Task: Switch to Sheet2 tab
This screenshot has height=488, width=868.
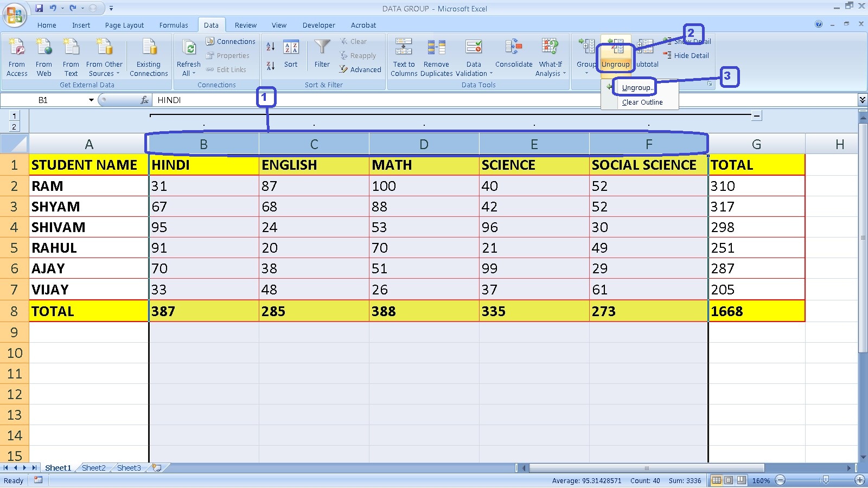Action: point(94,468)
